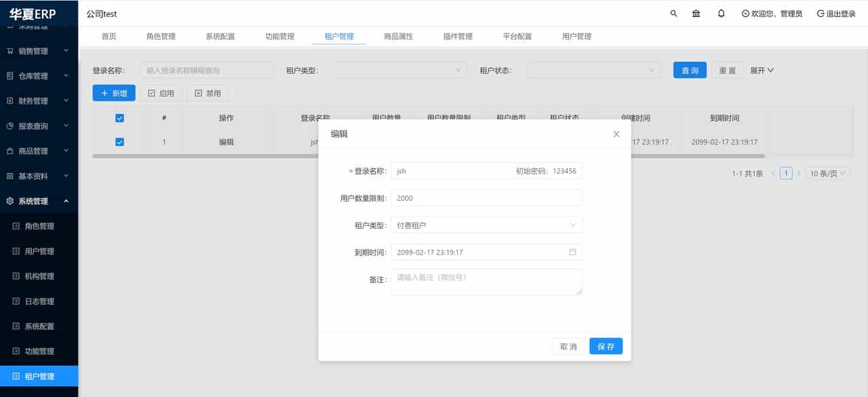Click the 保存 button in the dialog

click(605, 346)
